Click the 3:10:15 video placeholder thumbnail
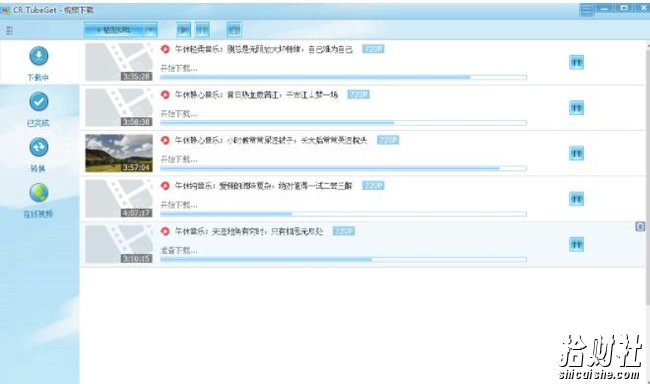 click(x=119, y=244)
